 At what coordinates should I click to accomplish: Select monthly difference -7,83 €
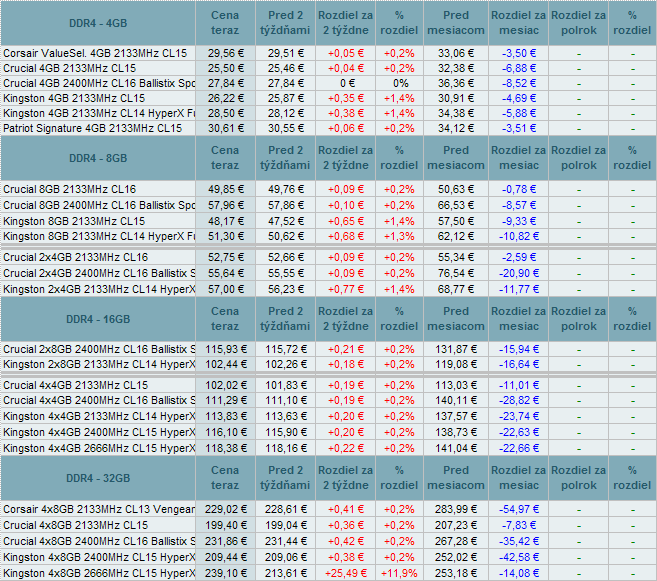coord(519,525)
